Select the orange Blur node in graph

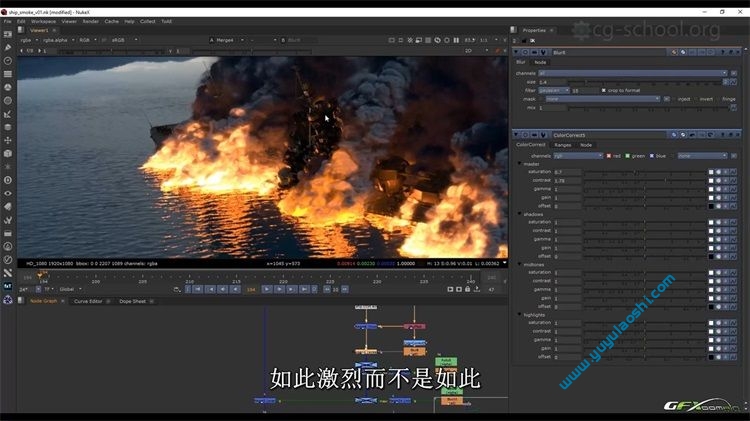pos(414,351)
